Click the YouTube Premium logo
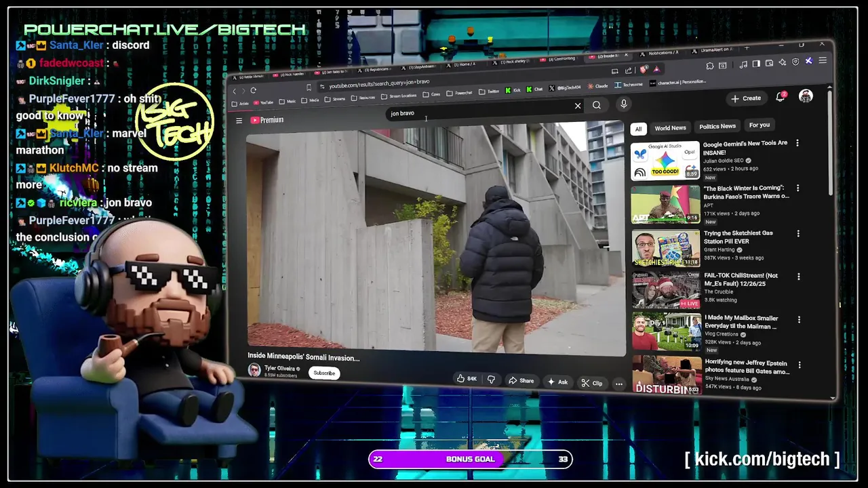 tap(267, 120)
